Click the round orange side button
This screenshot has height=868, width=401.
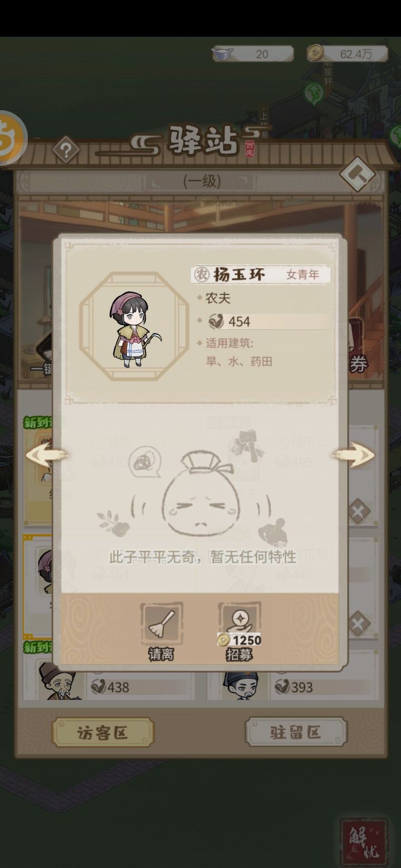[10, 137]
